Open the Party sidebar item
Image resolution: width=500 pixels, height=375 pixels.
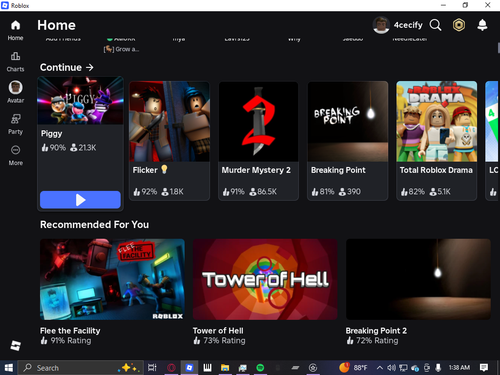coord(15,124)
